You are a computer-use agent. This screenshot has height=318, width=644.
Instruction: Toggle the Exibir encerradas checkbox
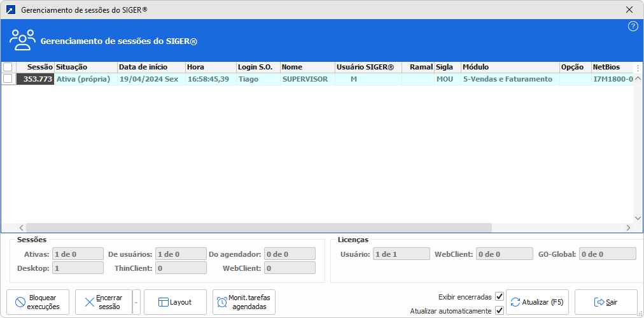(x=500, y=296)
